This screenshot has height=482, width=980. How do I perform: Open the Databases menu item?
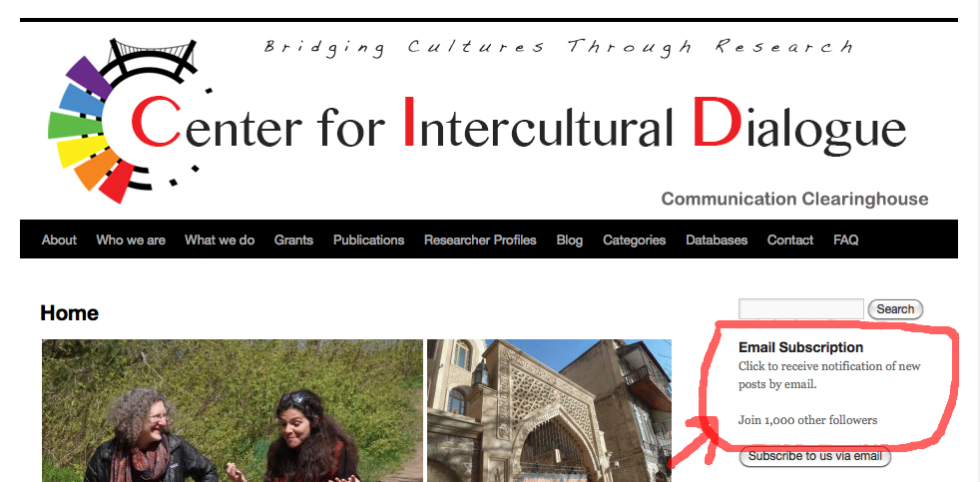717,241
